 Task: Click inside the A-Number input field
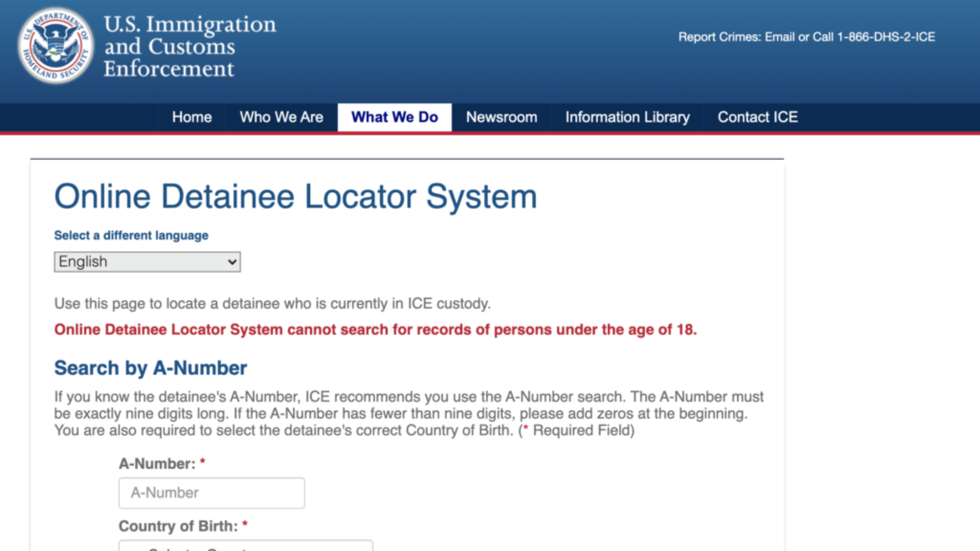pyautogui.click(x=211, y=493)
